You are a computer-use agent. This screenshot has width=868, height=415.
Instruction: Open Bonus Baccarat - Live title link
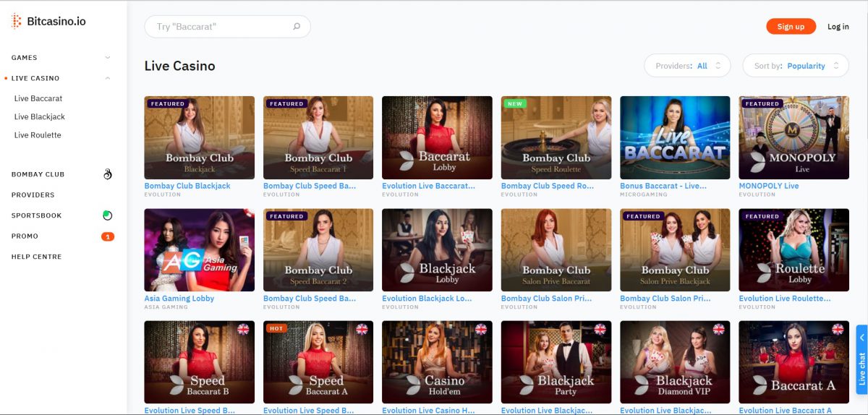coord(663,186)
